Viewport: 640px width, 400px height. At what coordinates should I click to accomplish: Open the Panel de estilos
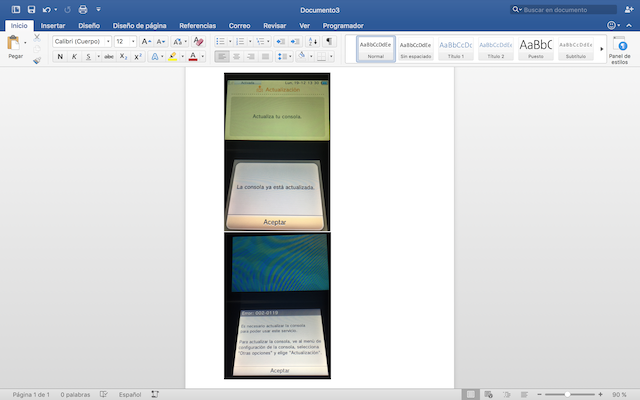[x=619, y=50]
